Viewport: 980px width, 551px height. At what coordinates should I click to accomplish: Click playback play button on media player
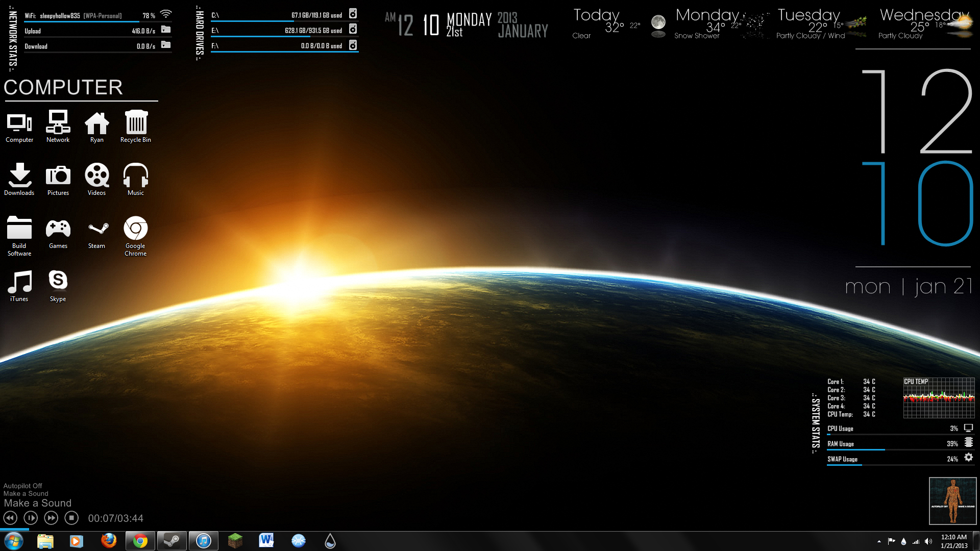[x=31, y=518]
